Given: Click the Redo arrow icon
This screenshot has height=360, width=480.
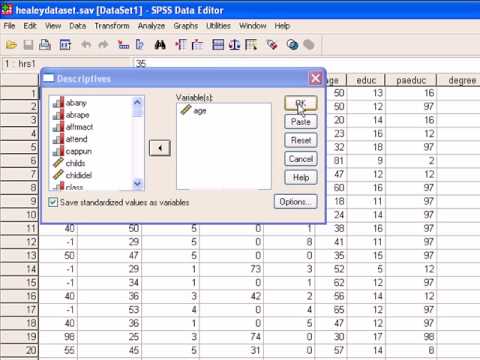Looking at the screenshot, I should tap(103, 44).
